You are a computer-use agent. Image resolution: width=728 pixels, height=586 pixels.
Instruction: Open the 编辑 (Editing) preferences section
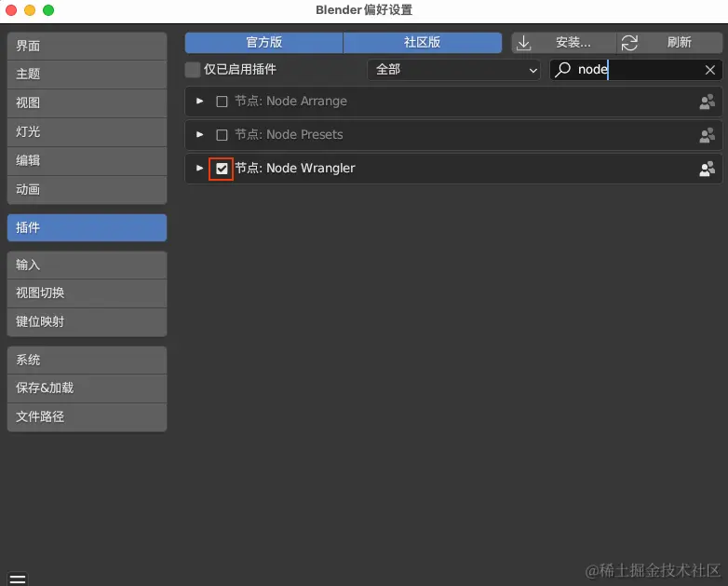[87, 161]
